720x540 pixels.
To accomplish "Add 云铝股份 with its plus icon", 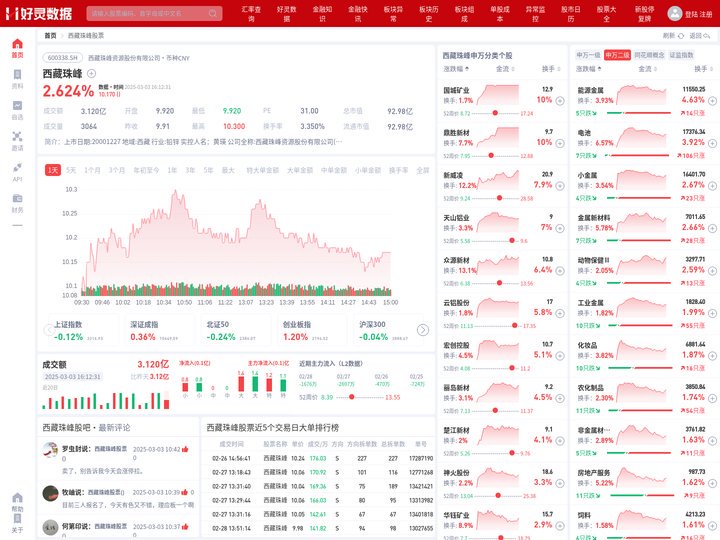I will [560, 313].
